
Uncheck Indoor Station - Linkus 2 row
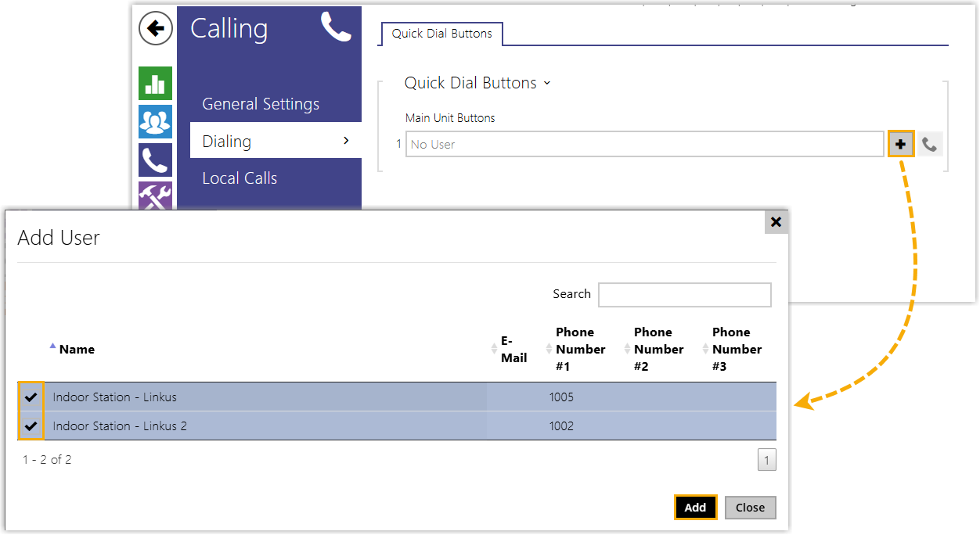[x=31, y=426]
